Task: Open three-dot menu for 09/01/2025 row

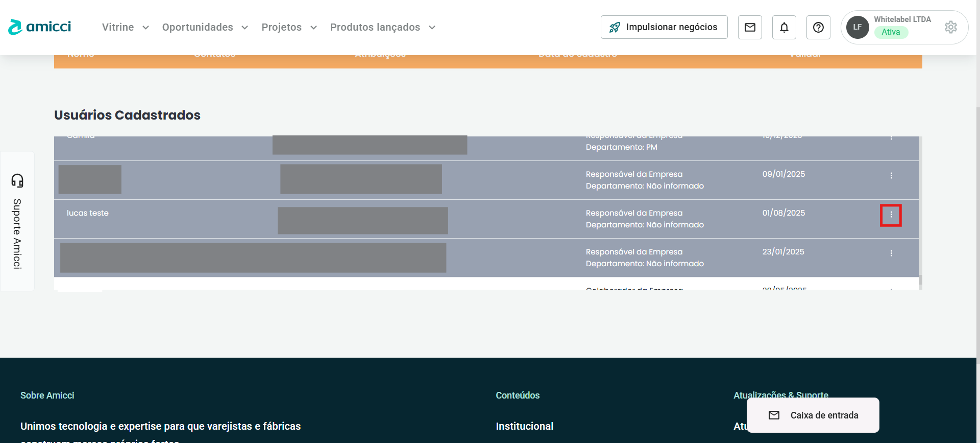Action: tap(891, 176)
